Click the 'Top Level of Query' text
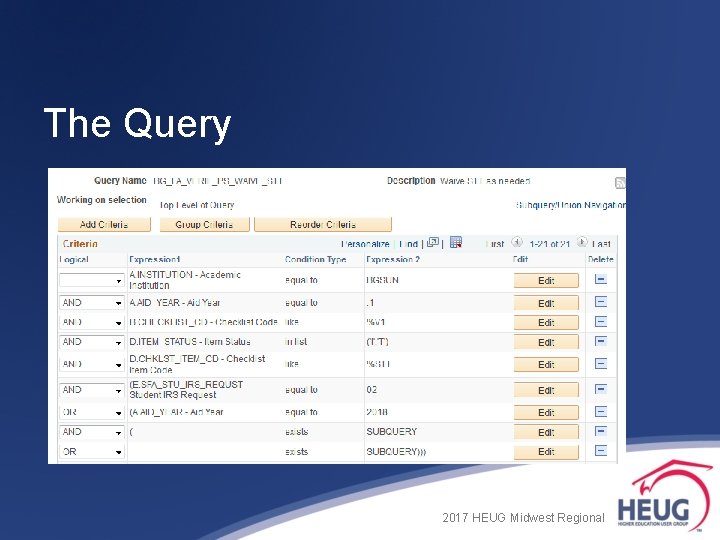The width and height of the screenshot is (720, 540). (197, 205)
